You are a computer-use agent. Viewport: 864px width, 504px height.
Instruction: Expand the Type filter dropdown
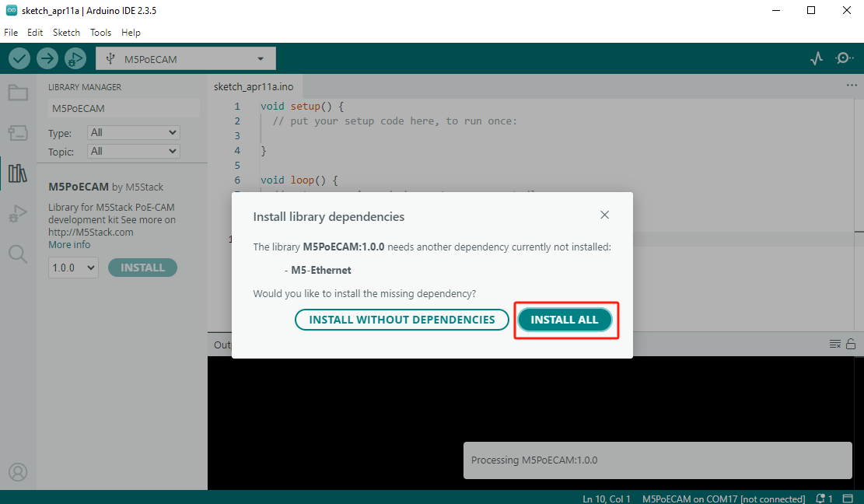click(x=133, y=133)
